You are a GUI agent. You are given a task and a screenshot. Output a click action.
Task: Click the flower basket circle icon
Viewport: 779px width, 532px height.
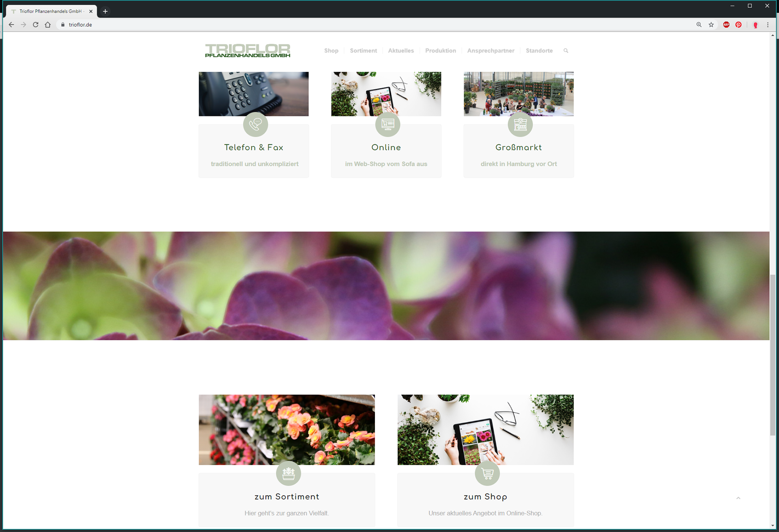click(288, 473)
